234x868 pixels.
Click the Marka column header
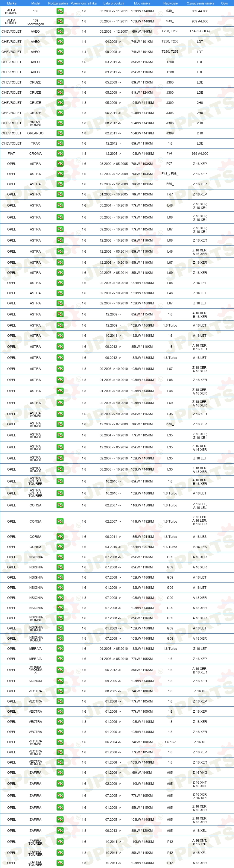pos(11,3)
